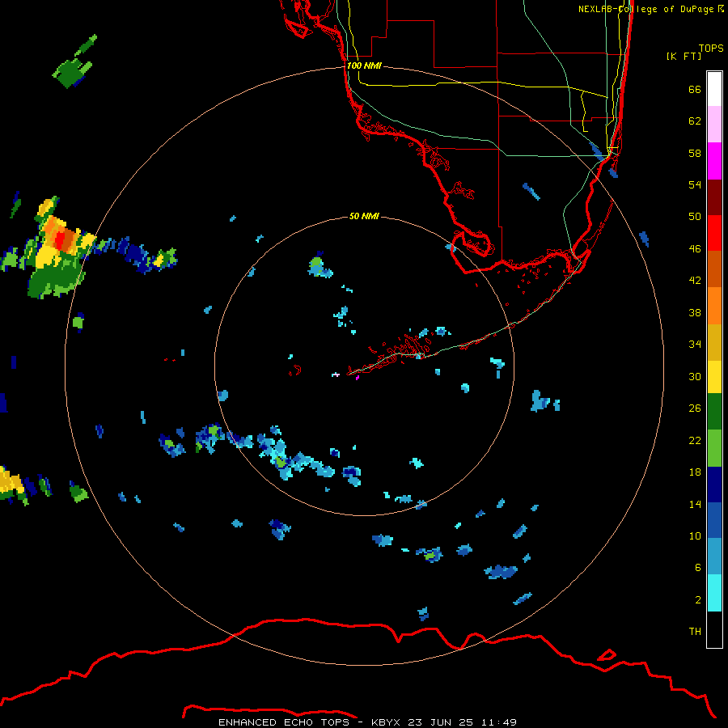Screen dimensions: 728x728
Task: Click the "18" legend value
Action: (x=695, y=472)
